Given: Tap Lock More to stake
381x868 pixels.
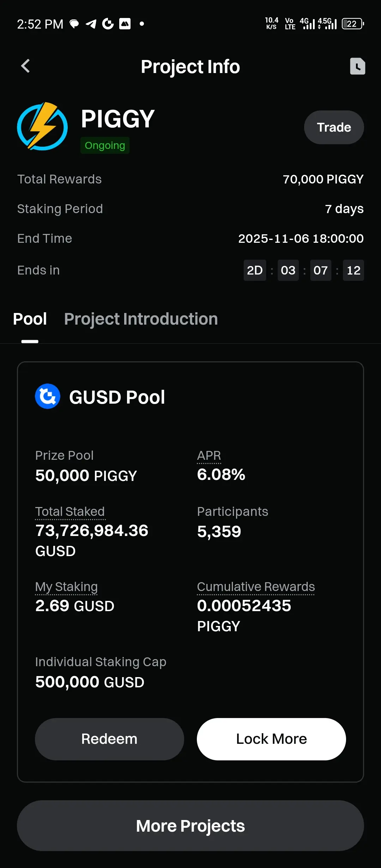Looking at the screenshot, I should [271, 739].
